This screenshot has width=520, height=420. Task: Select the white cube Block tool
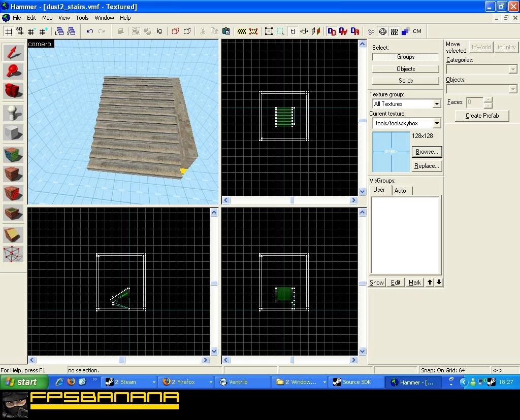pos(13,132)
